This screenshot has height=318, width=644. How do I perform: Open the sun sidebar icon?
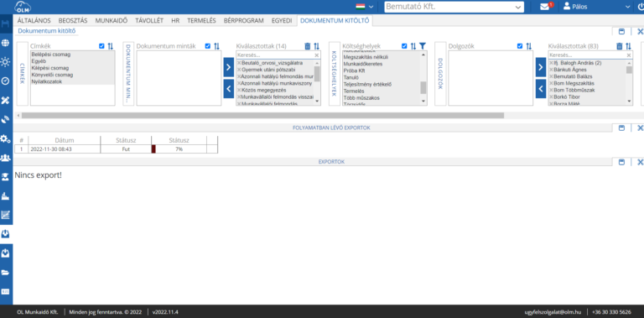click(x=5, y=62)
